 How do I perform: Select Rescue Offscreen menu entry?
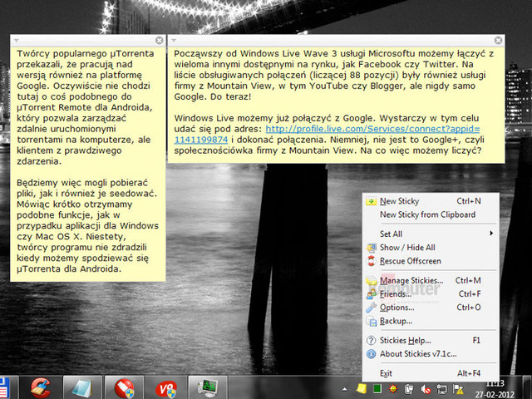(431, 261)
